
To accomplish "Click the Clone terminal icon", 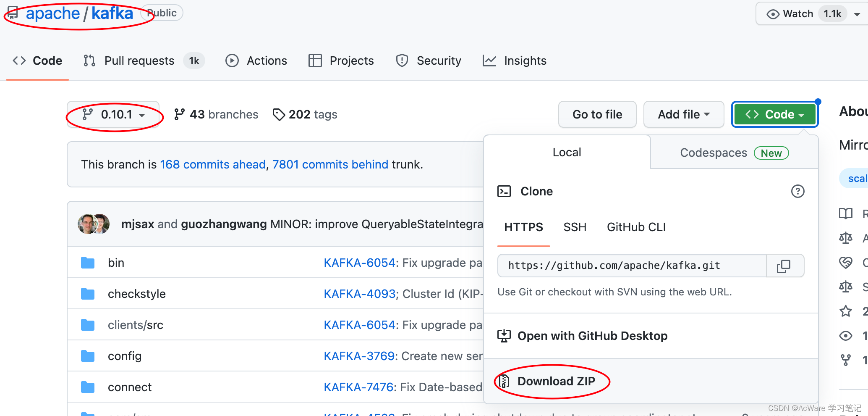I will coord(504,191).
